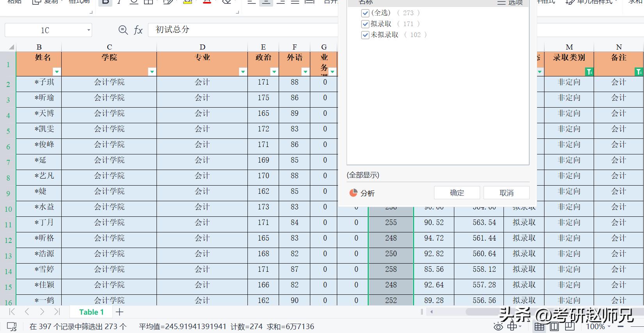
Task: Select the 外语 score cell 90
Action: [x=294, y=300]
